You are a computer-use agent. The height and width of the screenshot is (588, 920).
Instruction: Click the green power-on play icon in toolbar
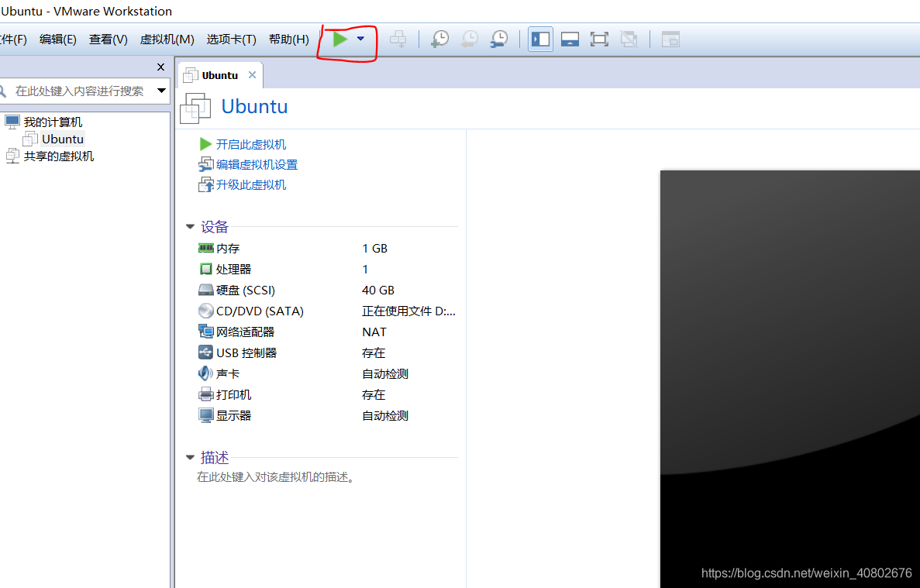click(339, 40)
